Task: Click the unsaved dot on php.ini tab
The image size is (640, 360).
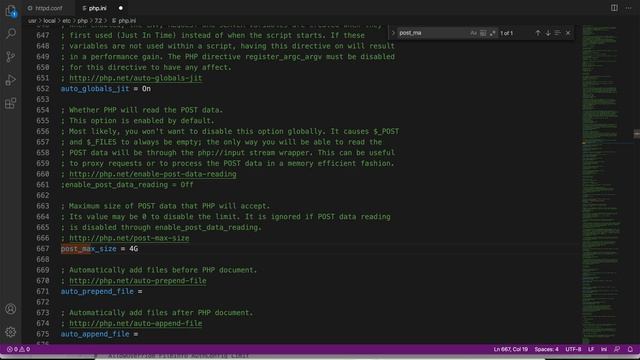Action: 120,8
